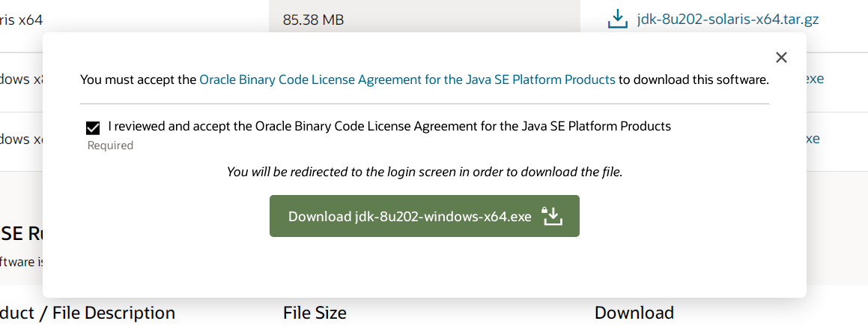Click the Windows x86 row label behind the dialog
This screenshot has width=868, height=333.
point(21,79)
